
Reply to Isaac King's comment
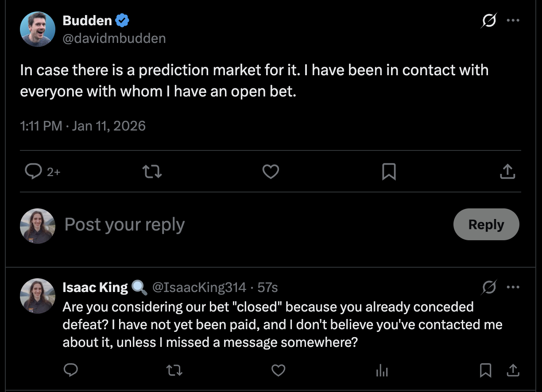pyautogui.click(x=71, y=370)
